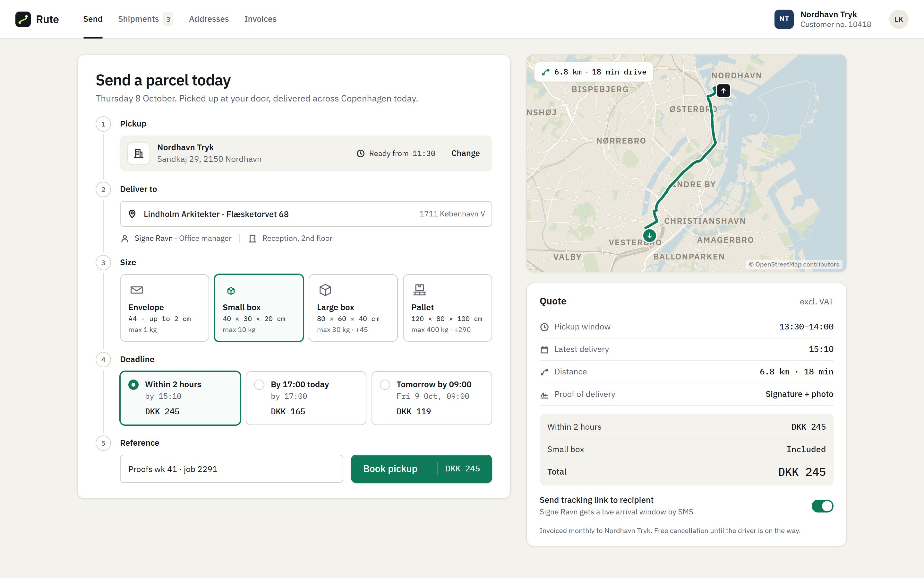The height and width of the screenshot is (578, 924).
Task: Click the envelope icon in Envelope card
Action: (137, 290)
